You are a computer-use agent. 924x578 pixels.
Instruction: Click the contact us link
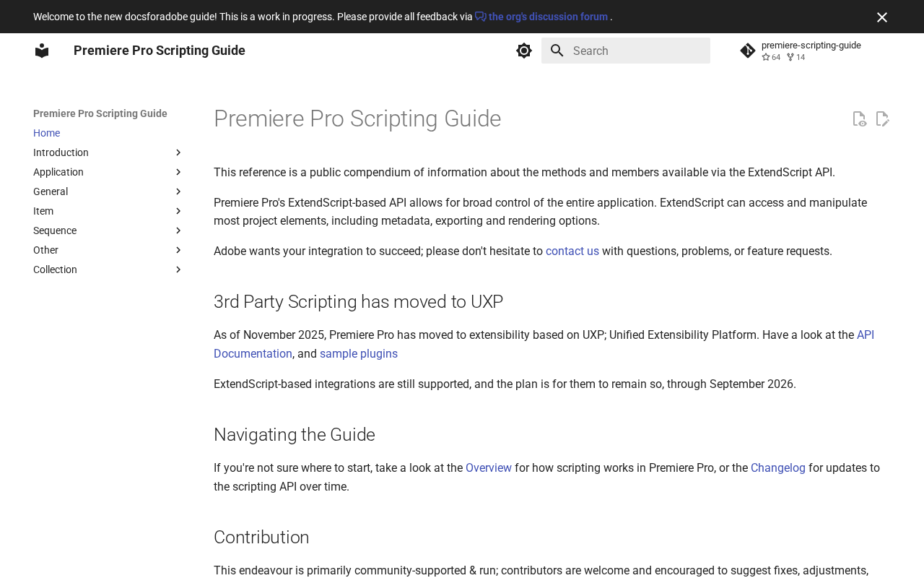click(572, 251)
